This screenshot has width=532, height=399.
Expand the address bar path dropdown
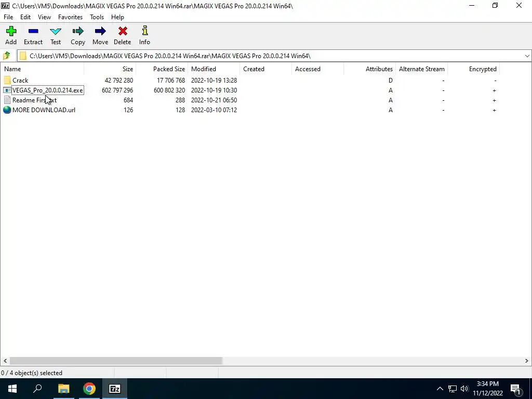[527, 56]
